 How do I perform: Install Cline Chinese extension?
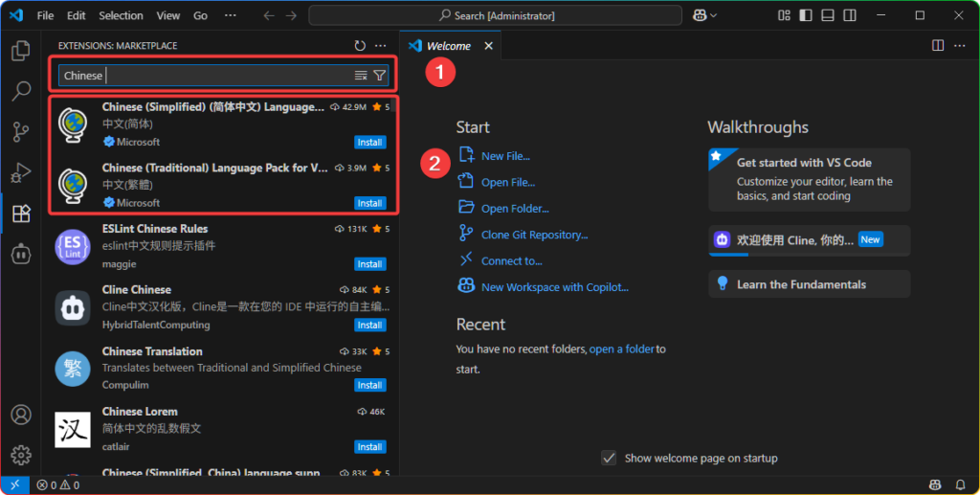click(370, 325)
